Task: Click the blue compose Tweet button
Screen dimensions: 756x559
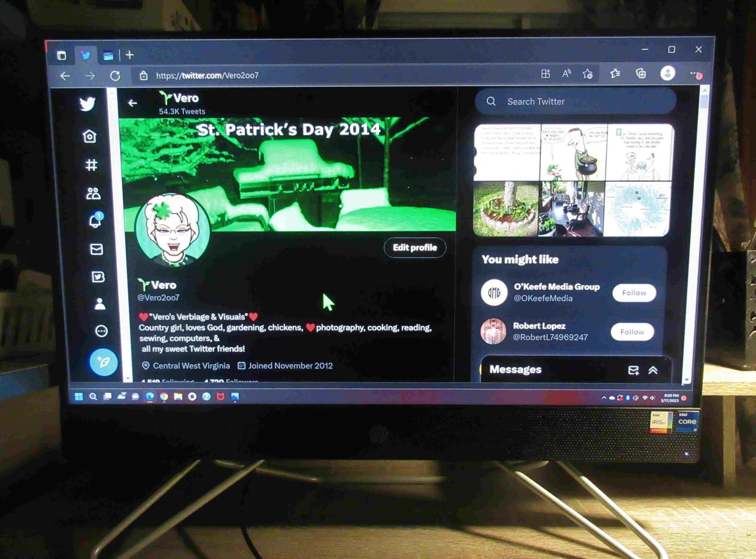Action: pos(104,362)
